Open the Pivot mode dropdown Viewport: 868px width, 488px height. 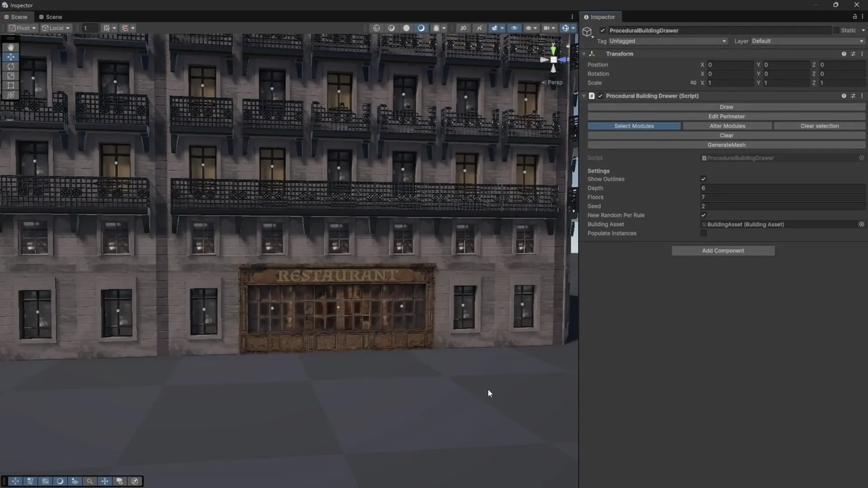coord(23,28)
